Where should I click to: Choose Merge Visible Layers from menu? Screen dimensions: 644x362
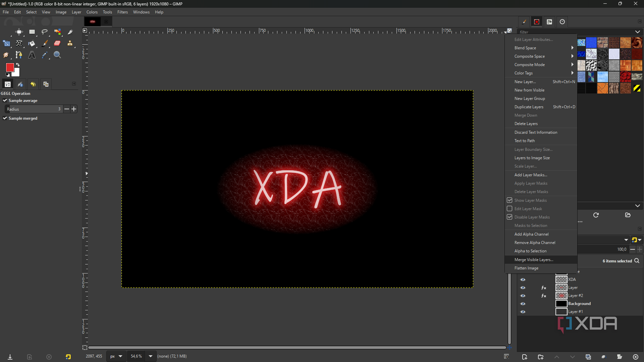click(541, 259)
